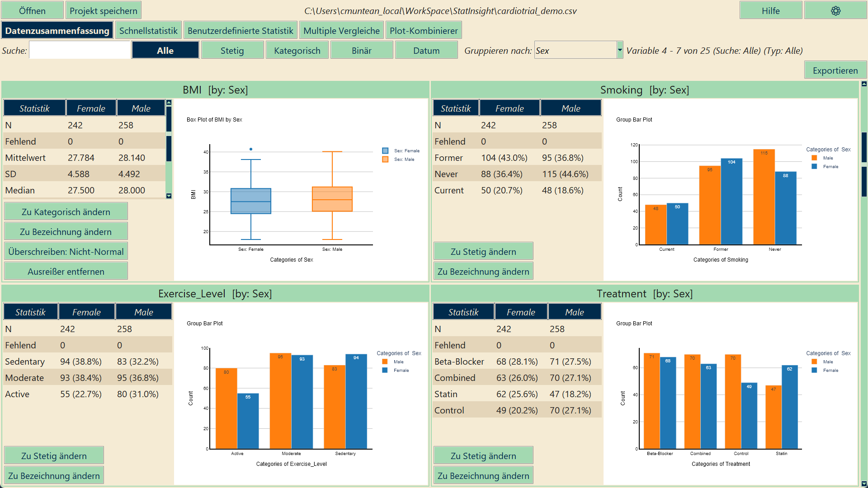The height and width of the screenshot is (488, 868).
Task: Show all variable types with Alle filter
Action: coord(165,50)
